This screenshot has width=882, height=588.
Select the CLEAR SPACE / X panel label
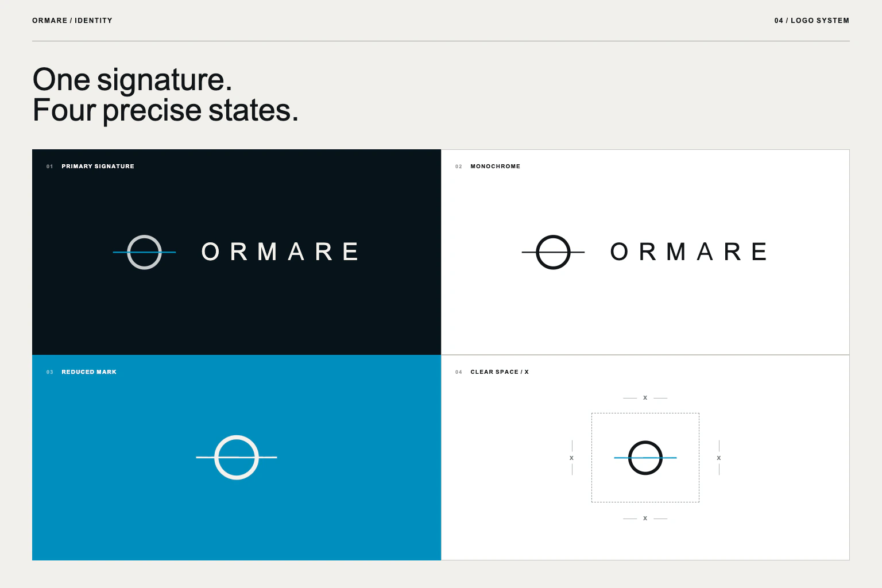(500, 372)
